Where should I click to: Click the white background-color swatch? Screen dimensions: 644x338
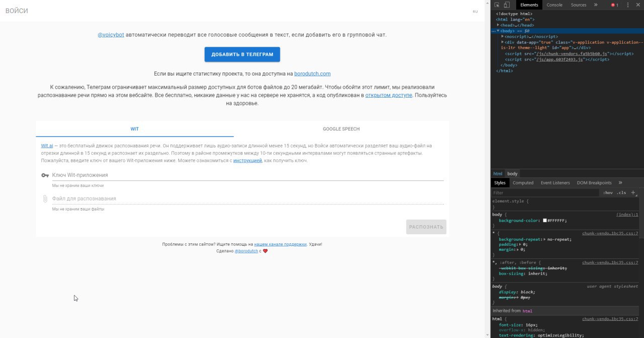point(545,221)
